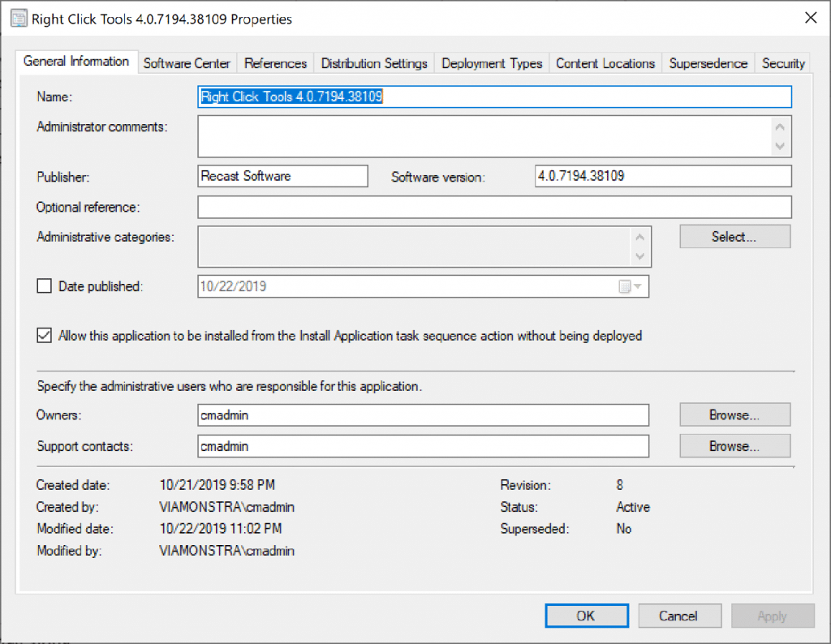831x644 pixels.
Task: Select the References tab
Action: pos(275,62)
